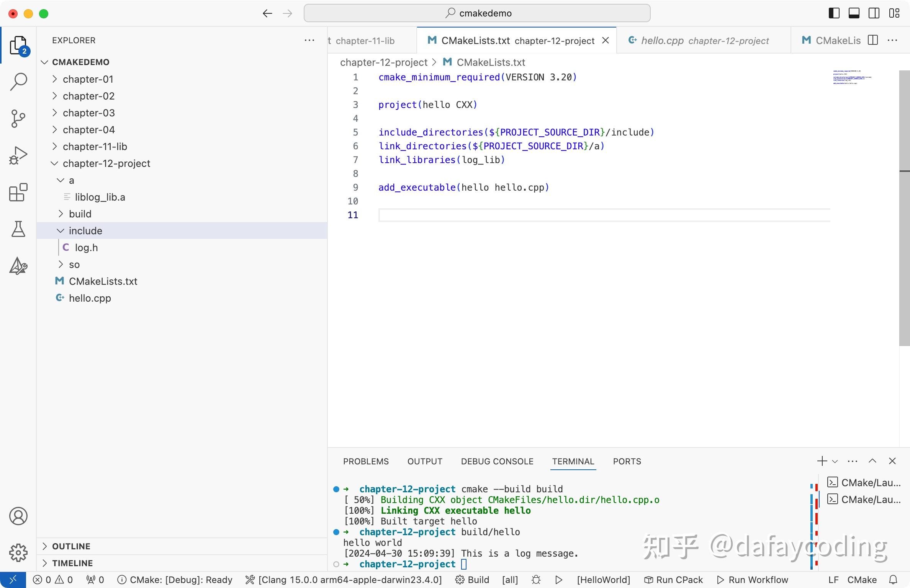Open the Run and Debug sidebar icon
910x588 pixels.
point(18,155)
